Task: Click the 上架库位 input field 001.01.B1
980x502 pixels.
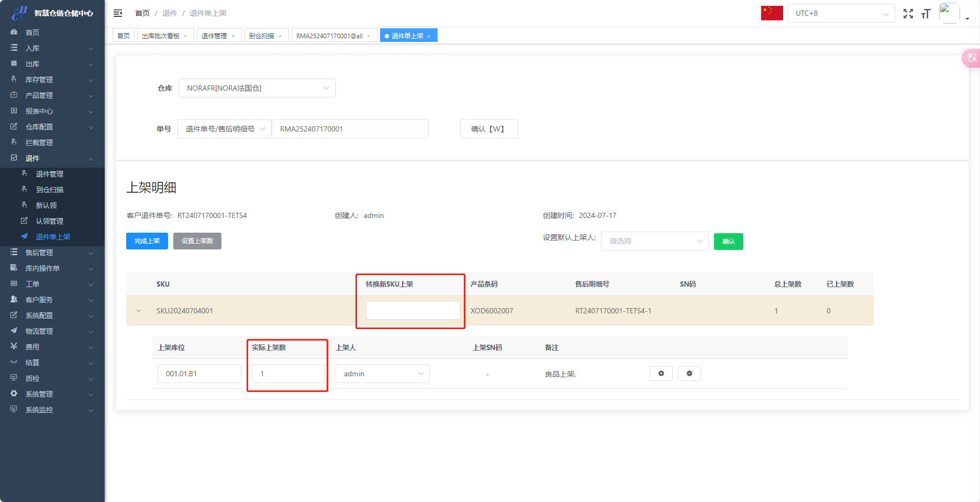Action: pyautogui.click(x=199, y=374)
